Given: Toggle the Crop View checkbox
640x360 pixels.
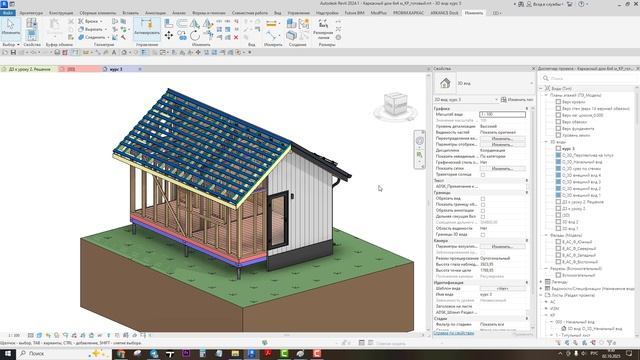Looking at the screenshot, I should (x=483, y=199).
